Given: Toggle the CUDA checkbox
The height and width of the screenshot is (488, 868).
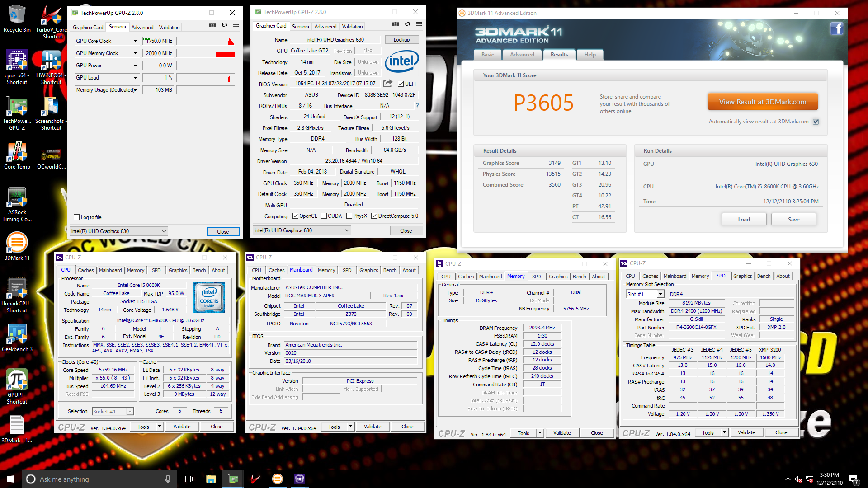Looking at the screenshot, I should (x=324, y=216).
